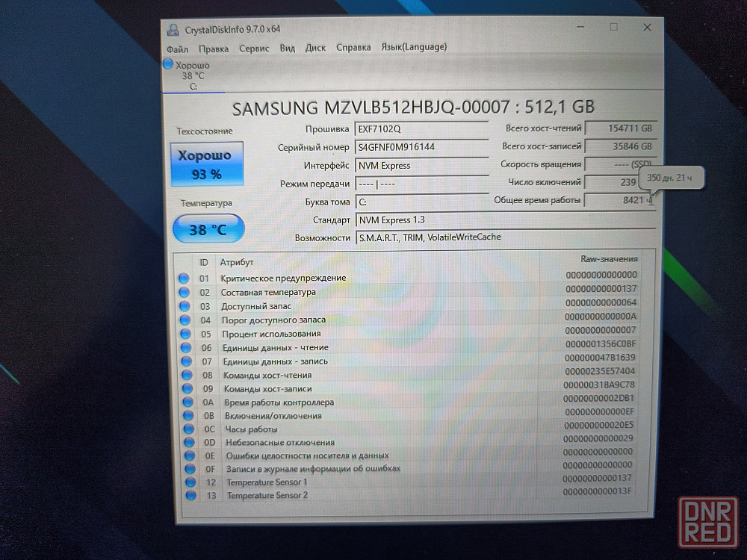747x560 pixels.
Task: Click raw value 00000235E57404
Action: 599,371
